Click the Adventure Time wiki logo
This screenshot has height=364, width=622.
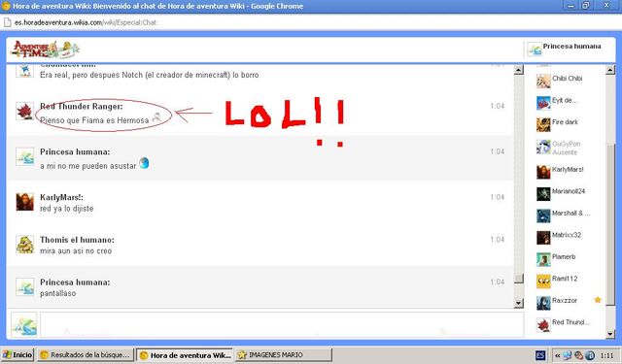point(45,50)
